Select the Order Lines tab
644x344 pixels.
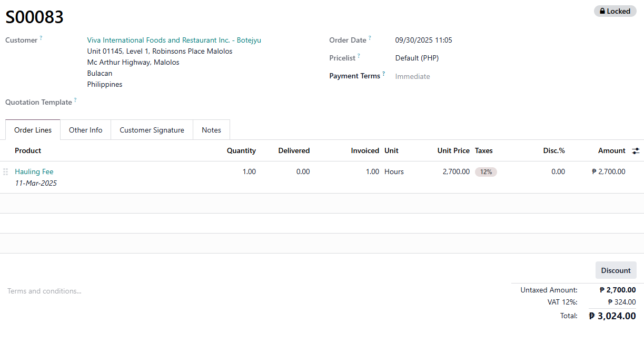tap(33, 130)
